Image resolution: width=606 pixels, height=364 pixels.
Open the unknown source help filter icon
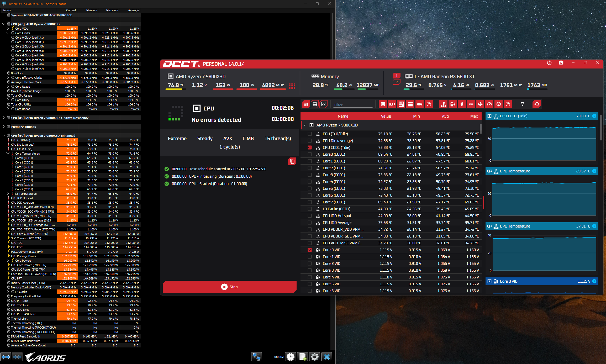(x=429, y=104)
